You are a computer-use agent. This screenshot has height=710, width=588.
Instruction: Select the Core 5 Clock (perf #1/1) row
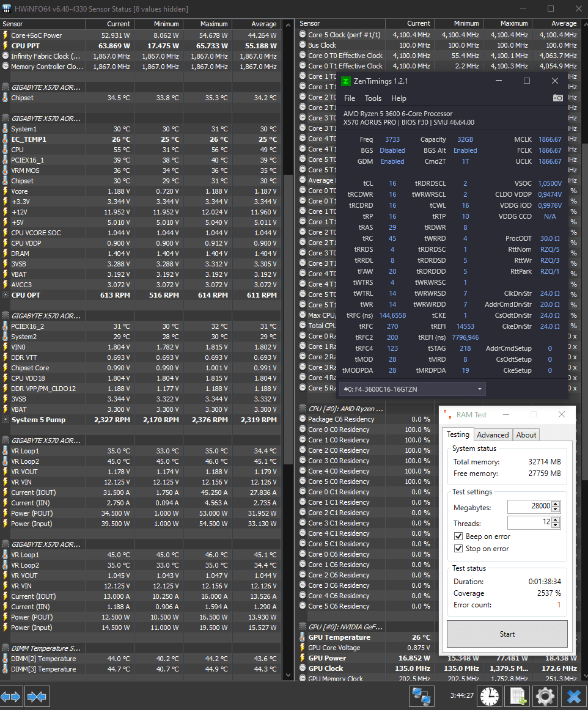pyautogui.click(x=438, y=34)
